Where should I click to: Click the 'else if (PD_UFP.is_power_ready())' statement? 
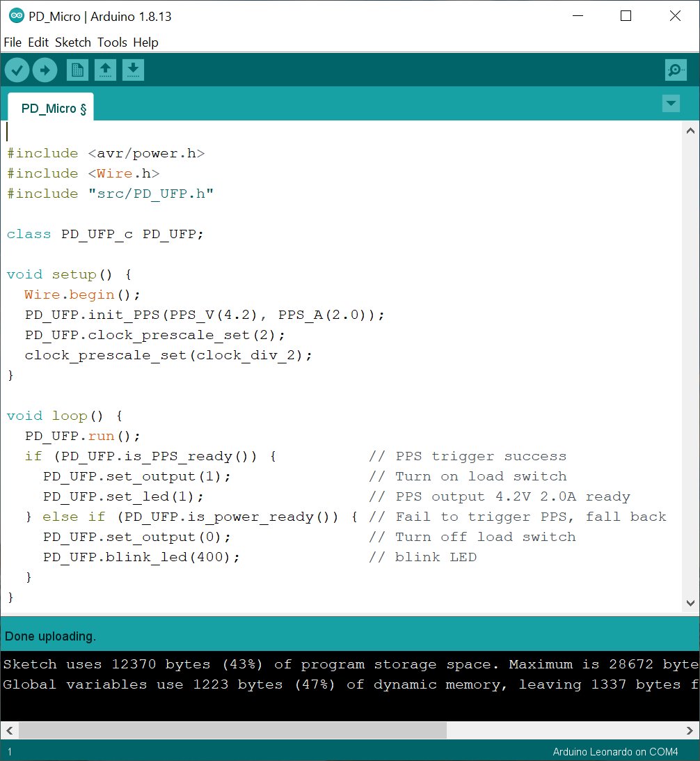[200, 517]
